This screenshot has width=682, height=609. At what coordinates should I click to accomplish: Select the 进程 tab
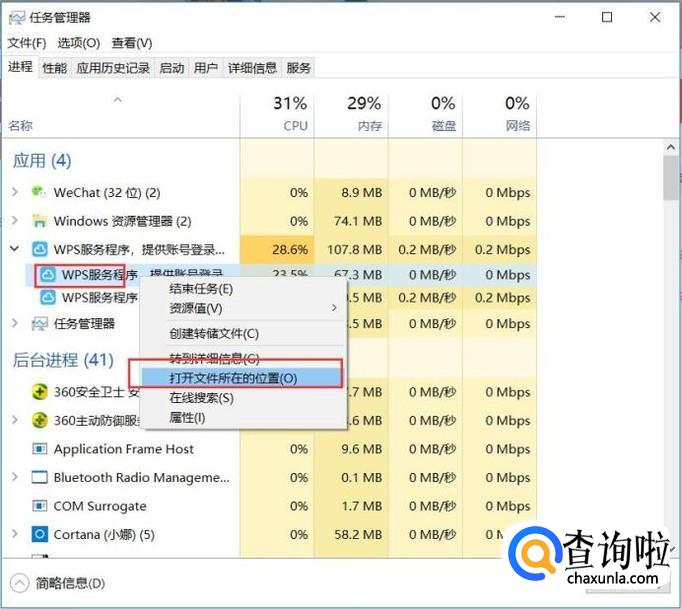[x=20, y=67]
